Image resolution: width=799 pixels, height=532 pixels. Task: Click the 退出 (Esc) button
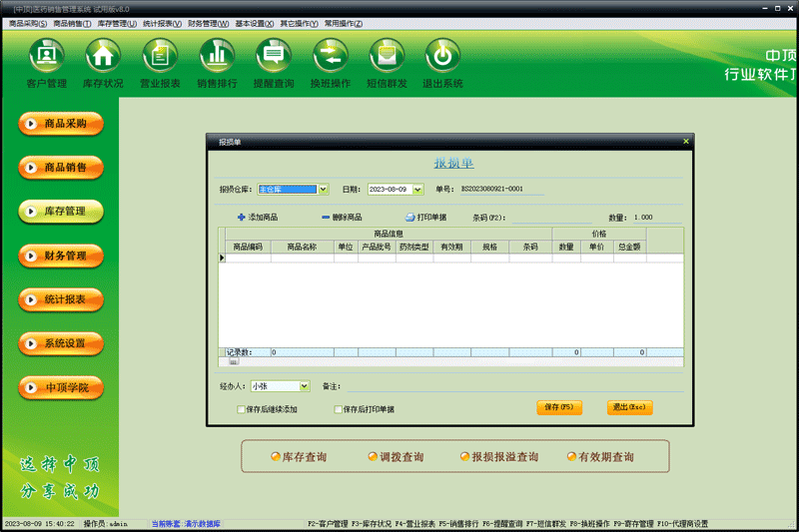[629, 407]
